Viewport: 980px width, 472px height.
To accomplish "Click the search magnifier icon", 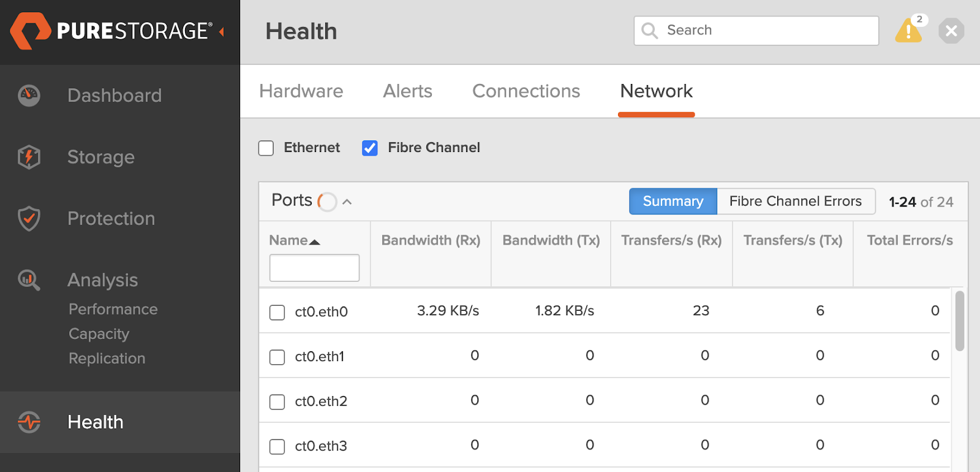I will pyautogui.click(x=650, y=31).
